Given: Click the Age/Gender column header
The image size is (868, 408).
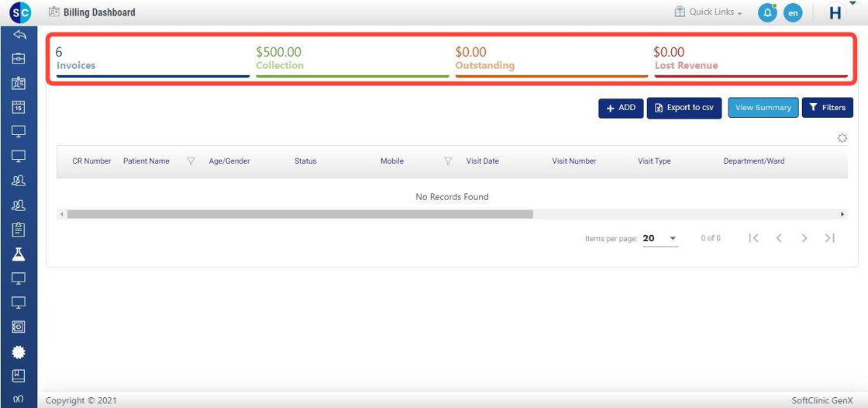Looking at the screenshot, I should point(229,161).
